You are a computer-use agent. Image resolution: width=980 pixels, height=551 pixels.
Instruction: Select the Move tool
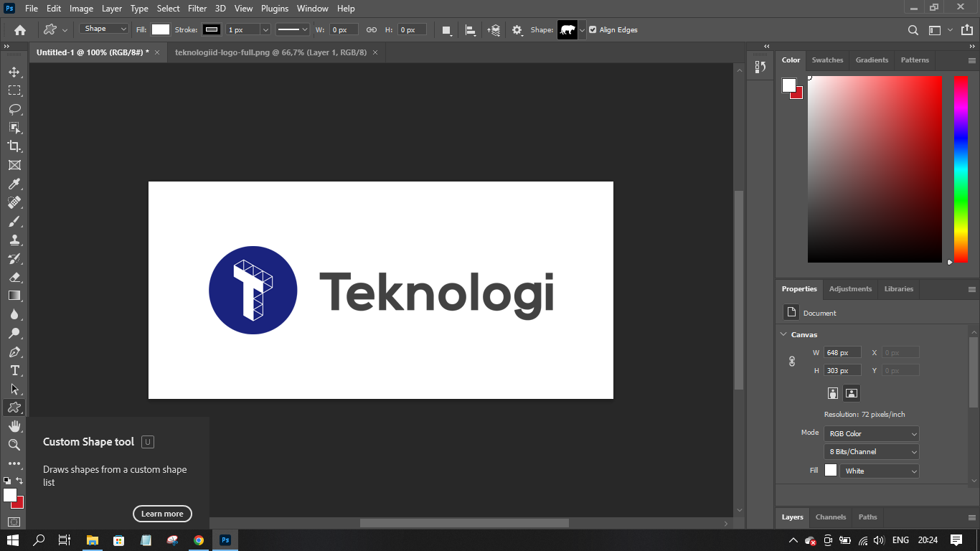click(14, 72)
